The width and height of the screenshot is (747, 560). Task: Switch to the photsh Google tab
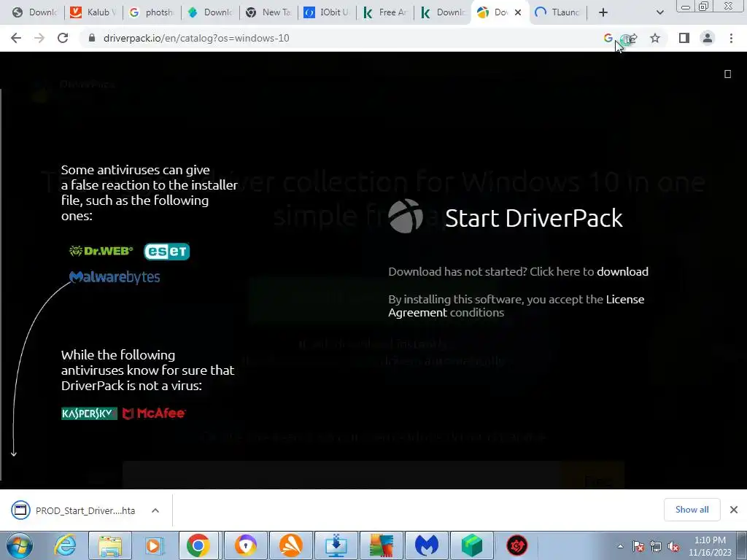click(152, 12)
